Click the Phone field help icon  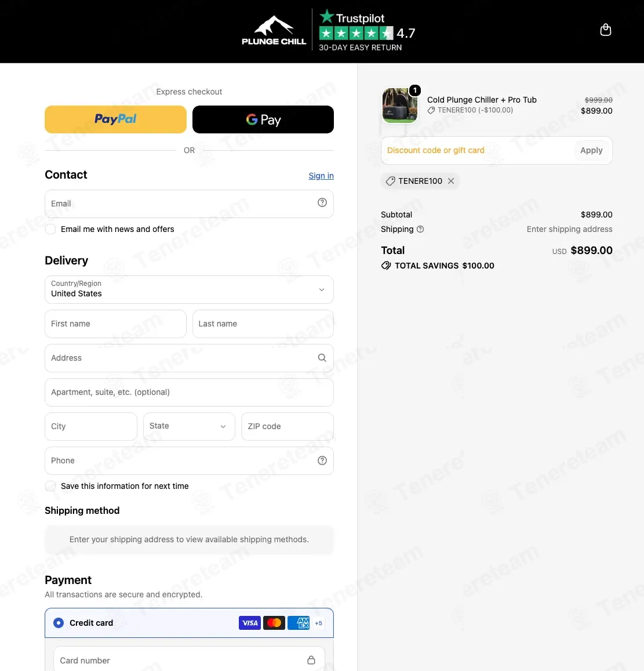[322, 460]
